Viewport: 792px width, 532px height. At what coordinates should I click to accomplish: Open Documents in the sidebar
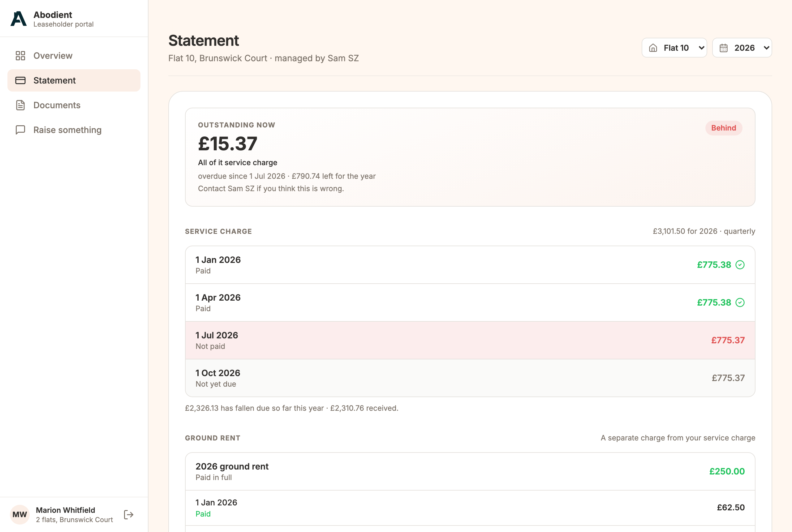click(x=74, y=105)
